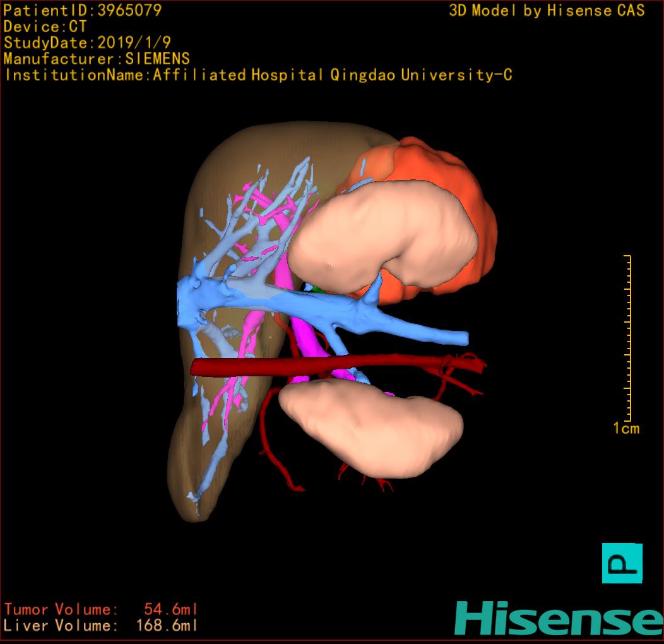664x644 pixels.
Task: Click the Device:CT label
Action: (45, 27)
